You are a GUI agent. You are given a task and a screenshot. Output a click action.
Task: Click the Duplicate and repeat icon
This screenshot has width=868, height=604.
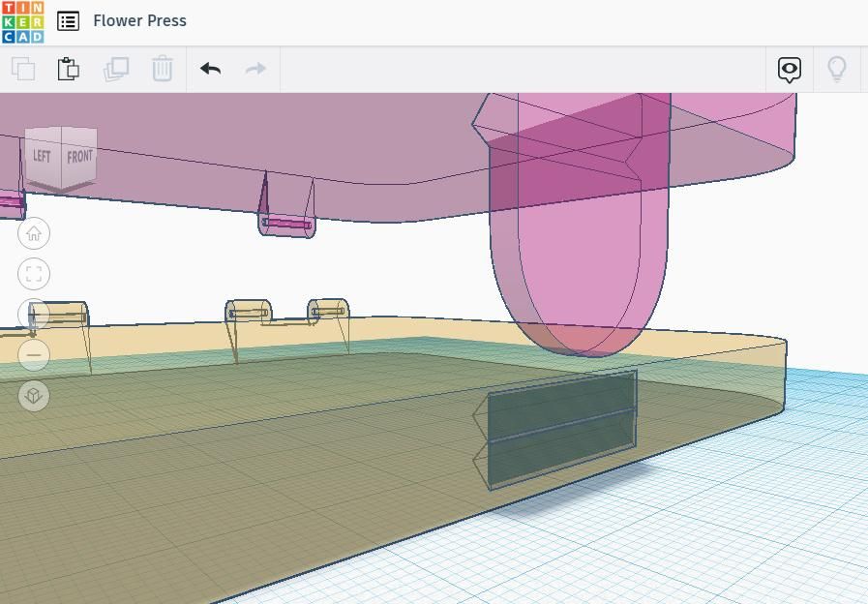click(x=116, y=69)
